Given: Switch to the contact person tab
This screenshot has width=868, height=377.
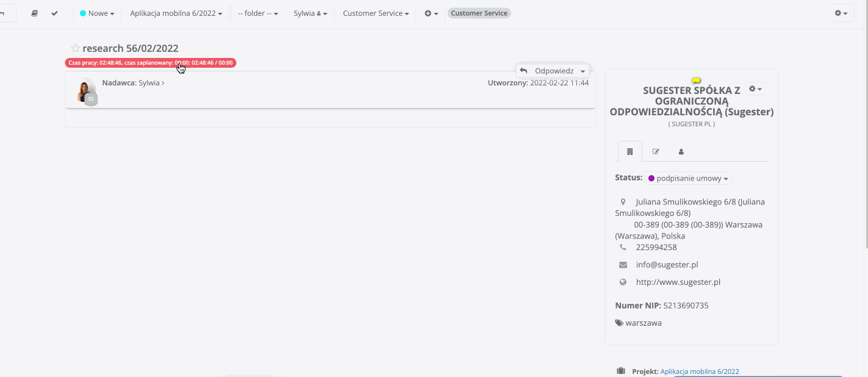Looking at the screenshot, I should [681, 151].
